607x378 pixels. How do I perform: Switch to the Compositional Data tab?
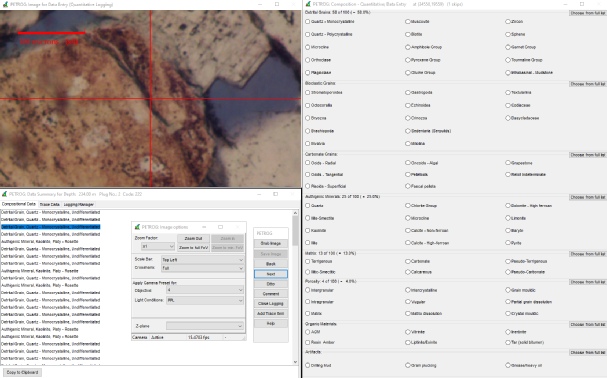coord(19,204)
